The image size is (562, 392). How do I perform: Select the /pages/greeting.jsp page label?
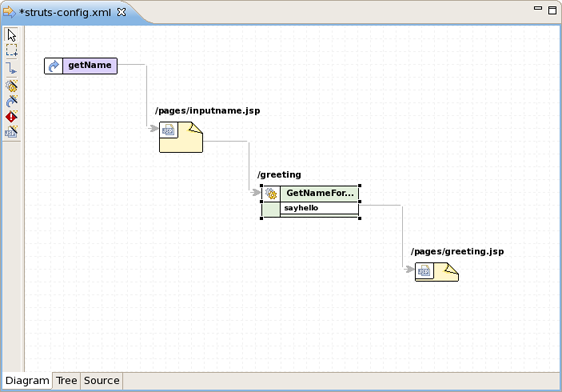pos(457,252)
